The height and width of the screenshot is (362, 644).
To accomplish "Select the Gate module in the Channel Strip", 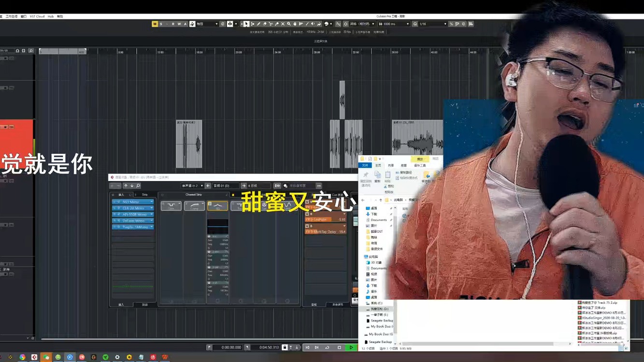I will [170, 206].
